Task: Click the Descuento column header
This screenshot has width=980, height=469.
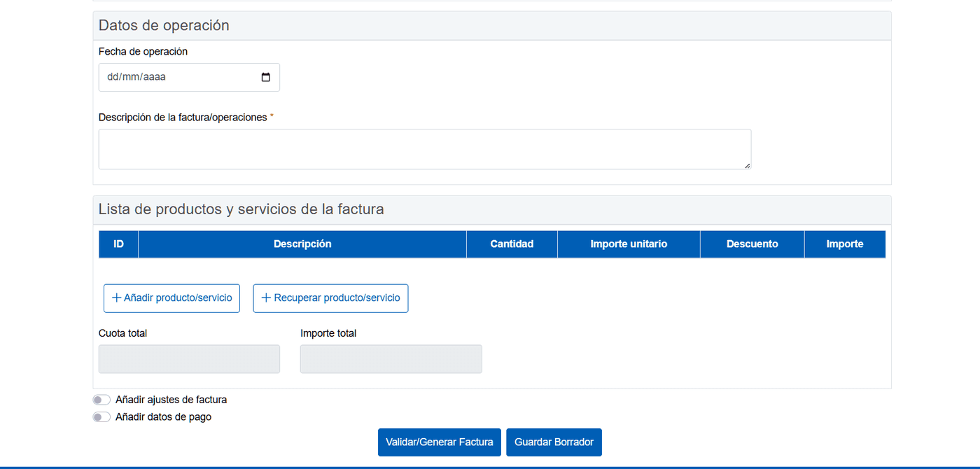Action: tap(752, 244)
